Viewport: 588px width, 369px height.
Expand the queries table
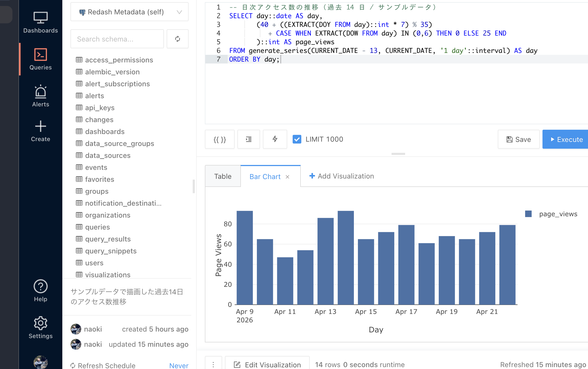98,227
